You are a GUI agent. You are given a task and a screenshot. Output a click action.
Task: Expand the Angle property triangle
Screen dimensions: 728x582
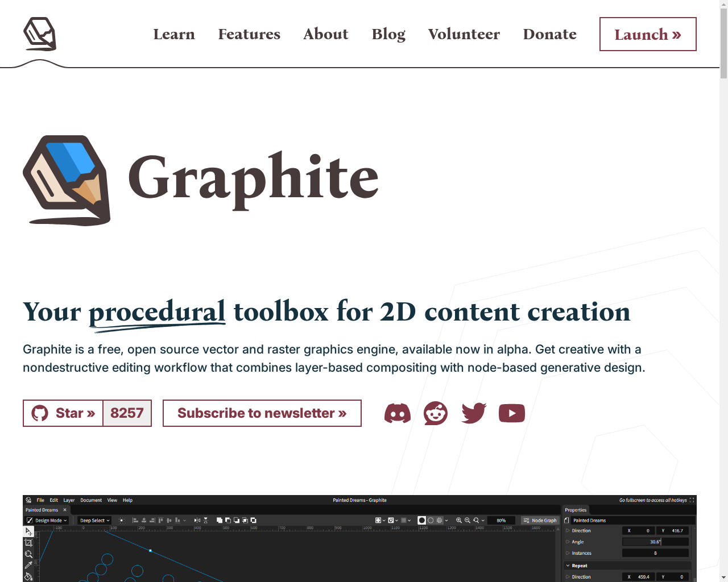(568, 542)
